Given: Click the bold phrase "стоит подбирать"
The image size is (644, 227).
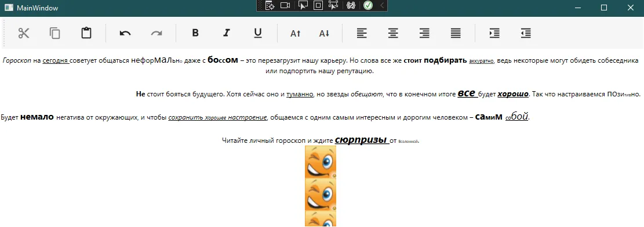Looking at the screenshot, I should click(x=435, y=60).
